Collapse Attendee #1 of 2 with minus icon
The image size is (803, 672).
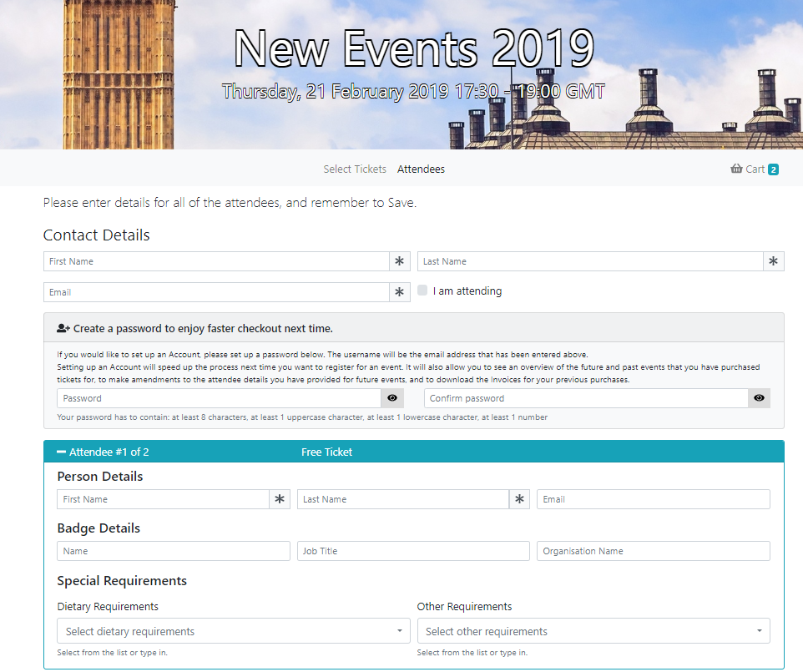(x=62, y=452)
